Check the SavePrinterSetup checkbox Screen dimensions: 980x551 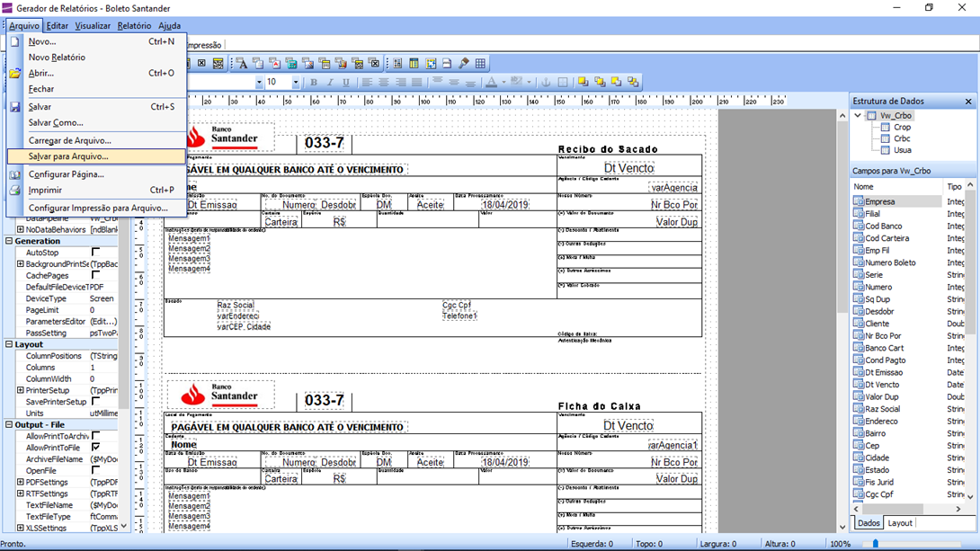95,402
